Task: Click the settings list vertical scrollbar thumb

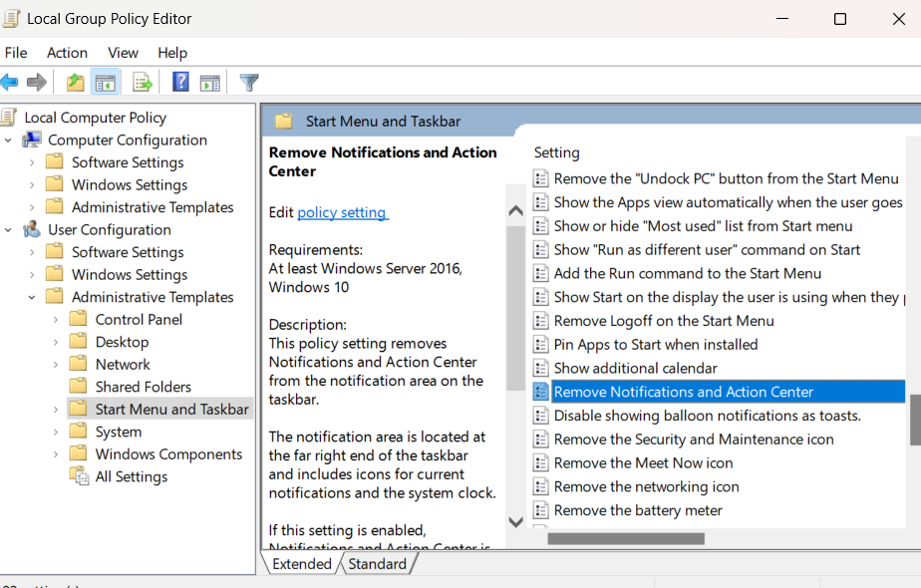Action: pyautogui.click(x=915, y=420)
